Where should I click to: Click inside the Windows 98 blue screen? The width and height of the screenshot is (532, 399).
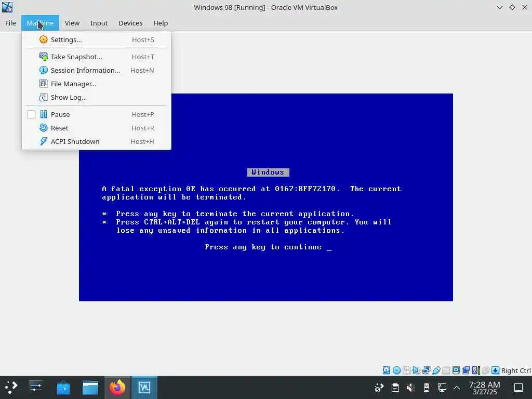click(x=266, y=197)
